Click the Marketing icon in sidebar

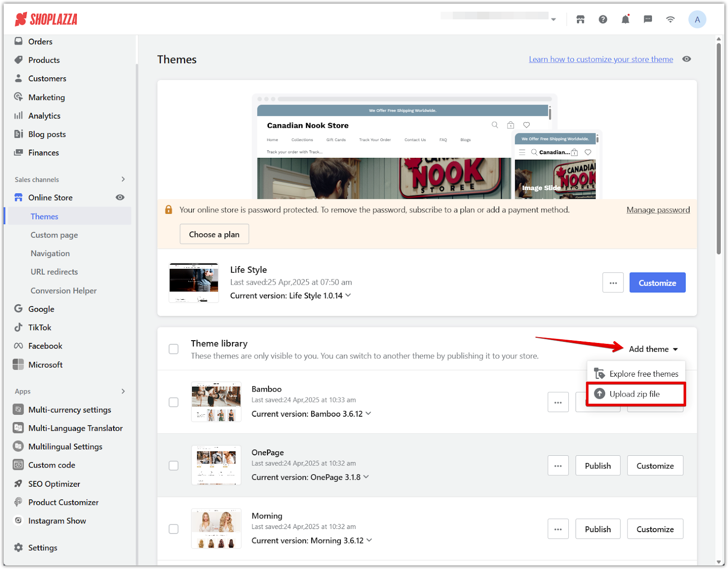(18, 97)
